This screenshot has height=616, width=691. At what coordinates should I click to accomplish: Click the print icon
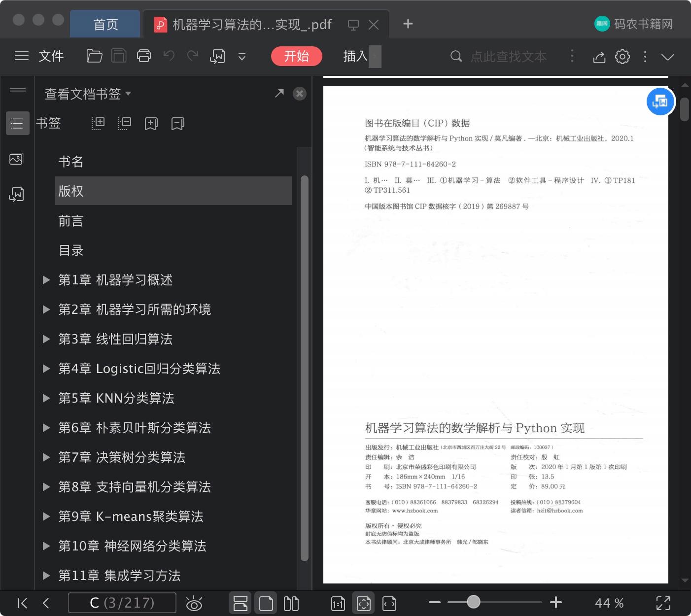tap(144, 56)
